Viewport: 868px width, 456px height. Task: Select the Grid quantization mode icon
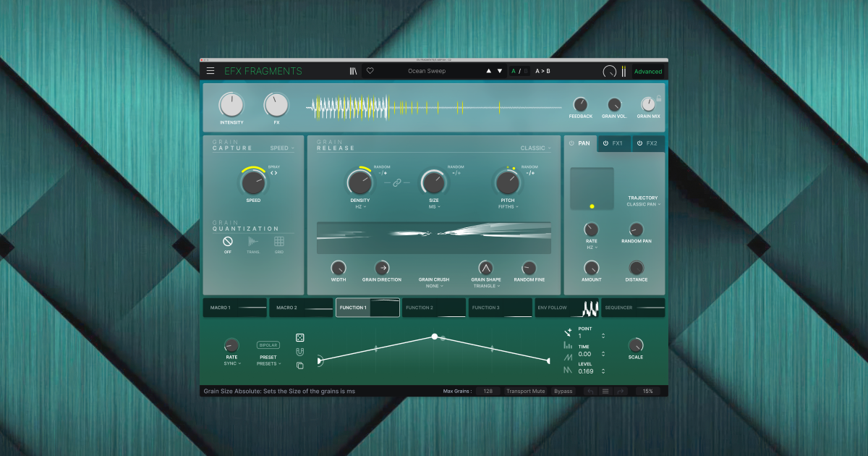pos(279,242)
